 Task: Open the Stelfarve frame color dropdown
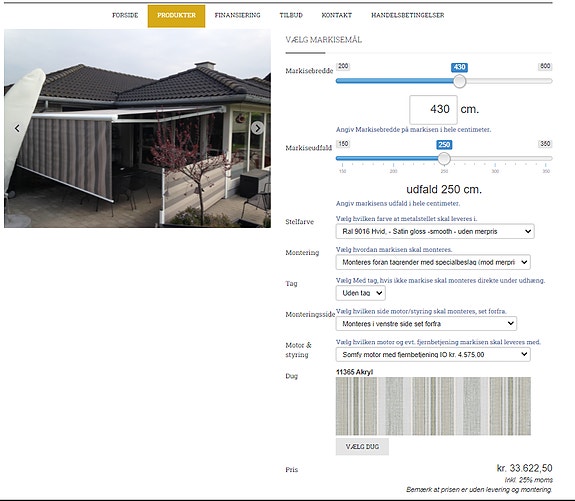click(x=435, y=231)
